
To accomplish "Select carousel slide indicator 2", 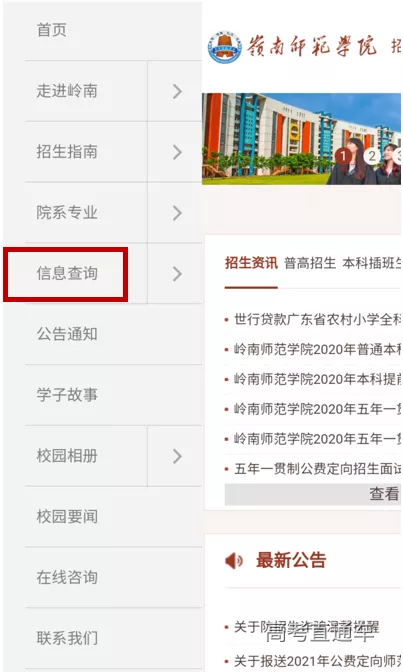I will 372,156.
